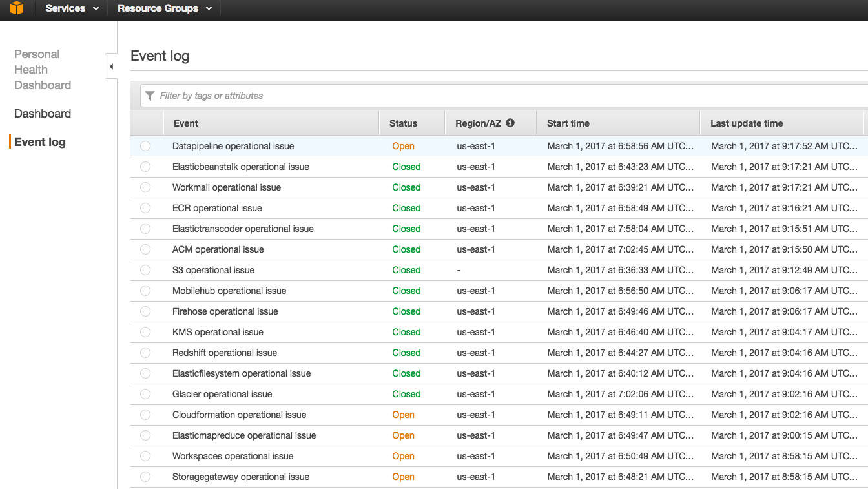Open the Redshift operational issue event
The width and height of the screenshot is (868, 489).
tap(225, 353)
